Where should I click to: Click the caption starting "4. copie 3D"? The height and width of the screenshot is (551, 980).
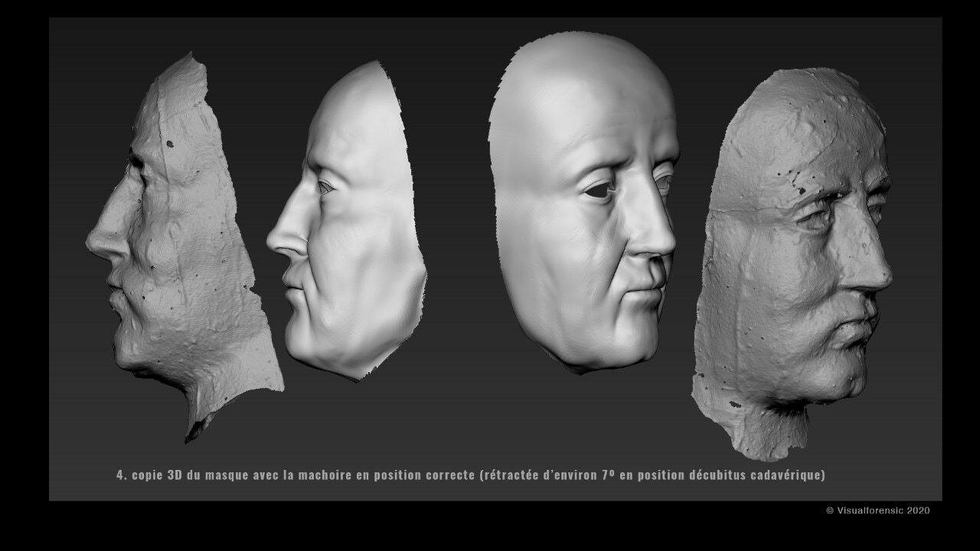(470, 475)
